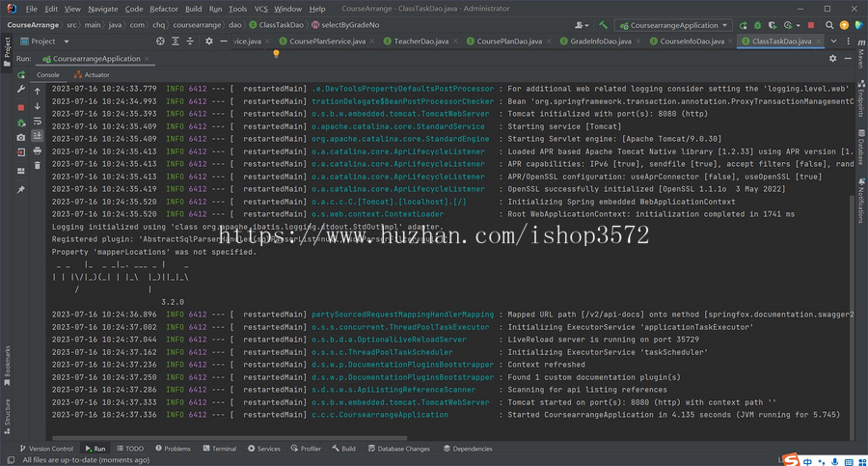Image resolution: width=868 pixels, height=466 pixels.
Task: Switch to CoursePlanService.java tab
Action: 327,41
